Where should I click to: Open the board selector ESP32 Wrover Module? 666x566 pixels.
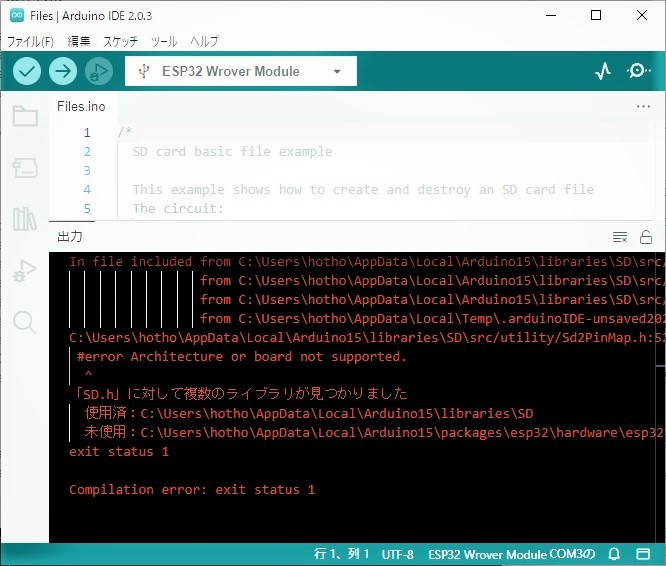click(241, 71)
